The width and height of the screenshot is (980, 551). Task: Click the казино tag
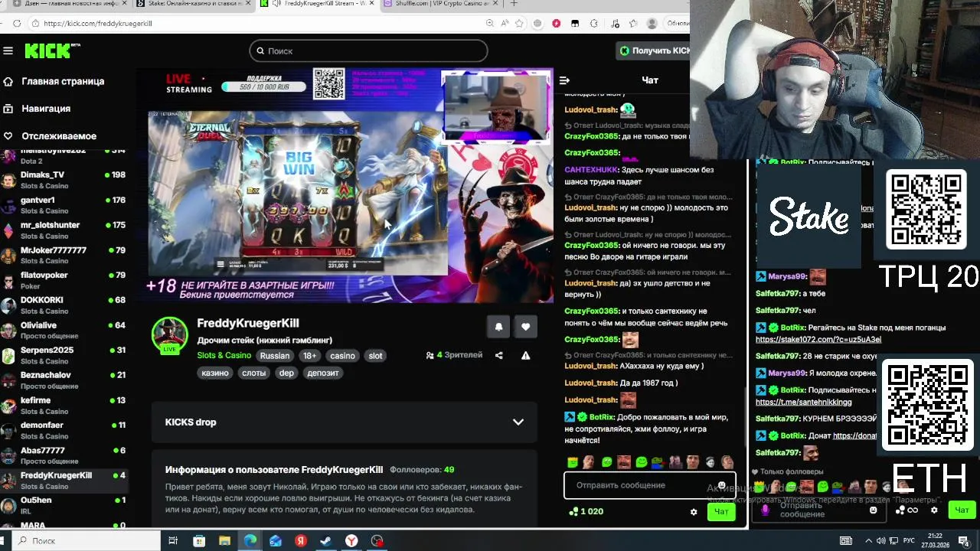[x=215, y=373]
